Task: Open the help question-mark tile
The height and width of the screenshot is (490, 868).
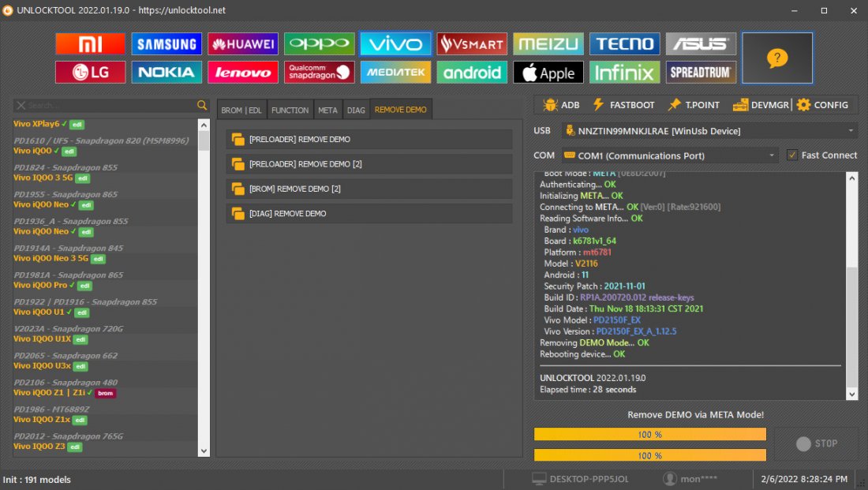Action: point(777,58)
